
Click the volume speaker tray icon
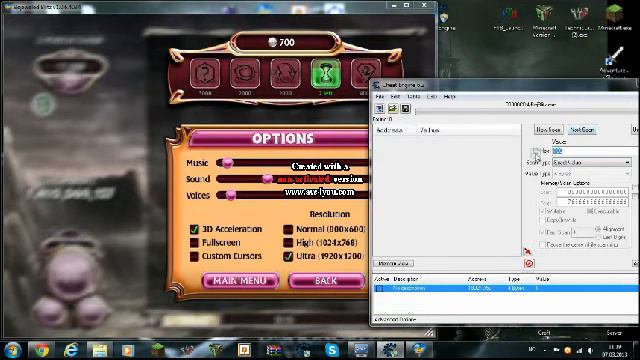(590, 351)
